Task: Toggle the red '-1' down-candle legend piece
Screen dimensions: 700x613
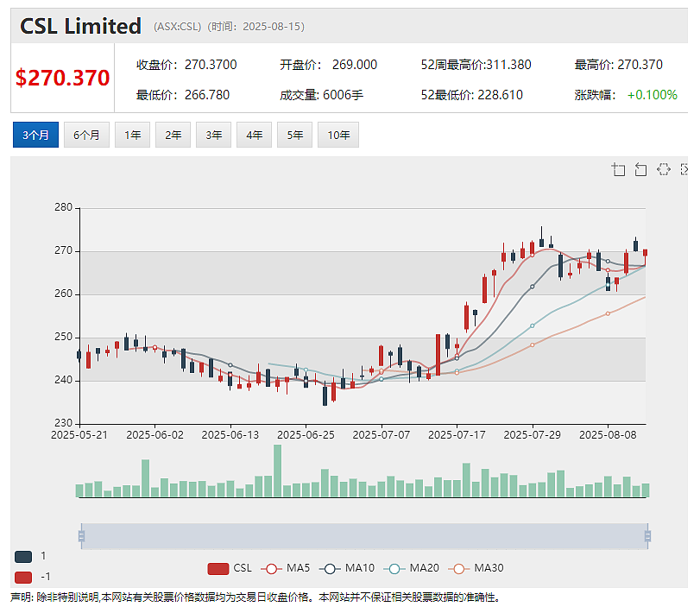Action: pyautogui.click(x=23, y=577)
